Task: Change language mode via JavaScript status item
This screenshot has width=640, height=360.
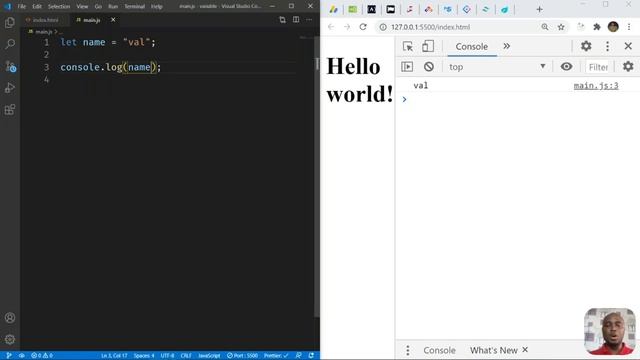Action: tap(209, 356)
